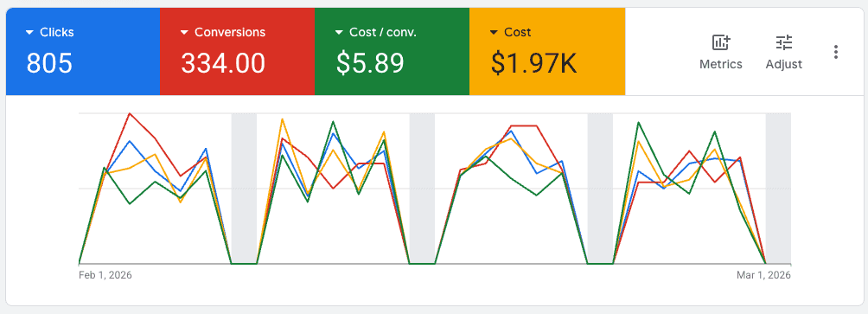Click the Cost label text in yellow card
Screen dimensions: 868x314
[518, 32]
